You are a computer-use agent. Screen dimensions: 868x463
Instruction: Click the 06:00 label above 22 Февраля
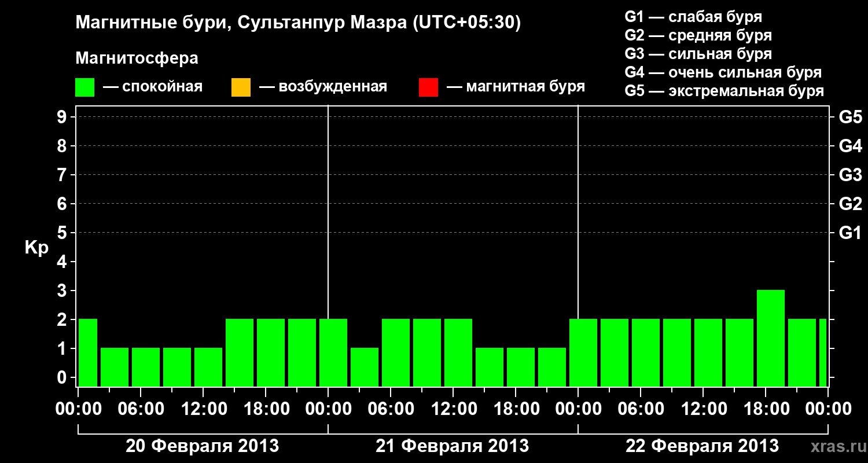pos(641,409)
